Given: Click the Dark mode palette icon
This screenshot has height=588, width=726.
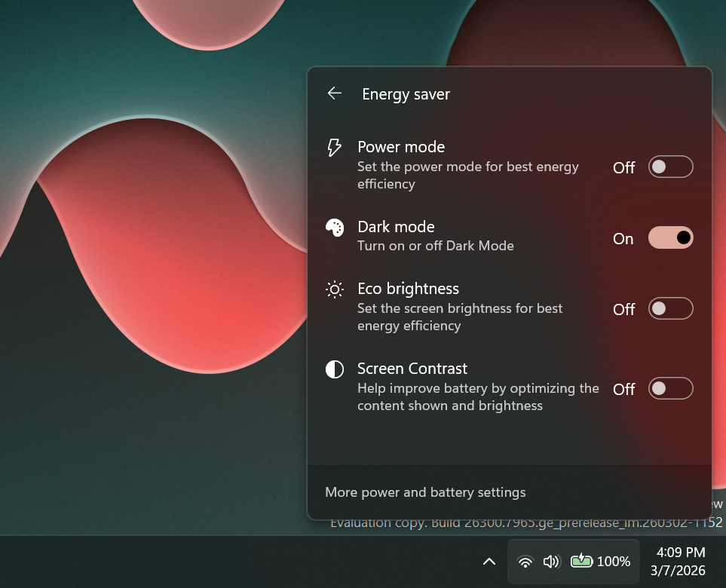Looking at the screenshot, I should (x=334, y=228).
